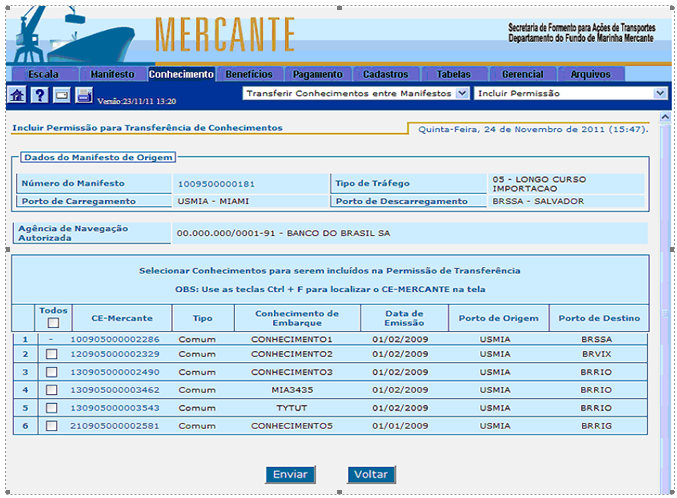This screenshot has width=677, height=498.
Task: Open the Cadastros tab
Action: [385, 74]
